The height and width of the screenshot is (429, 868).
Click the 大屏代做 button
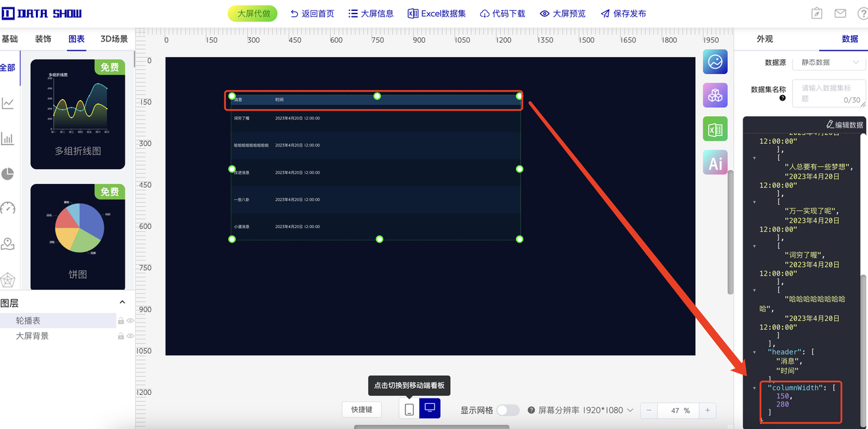coord(252,14)
